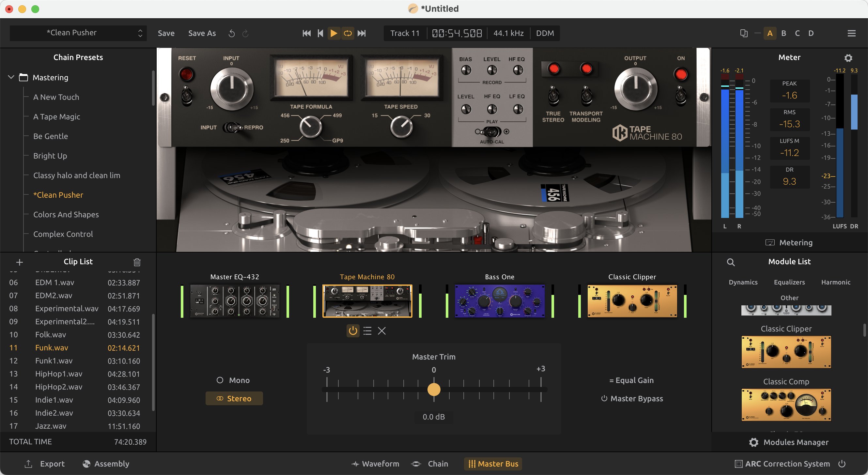Open the hamburger menu at top right
The width and height of the screenshot is (868, 475).
click(x=852, y=33)
